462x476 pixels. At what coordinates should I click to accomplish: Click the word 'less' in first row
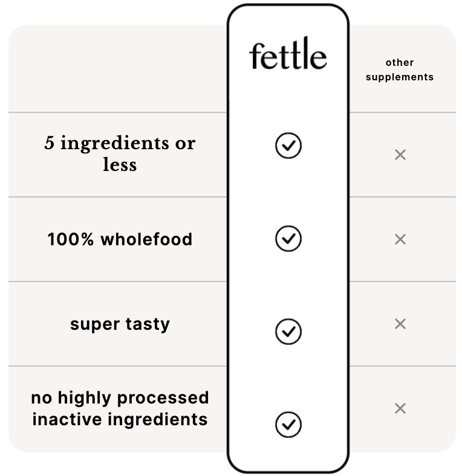click(120, 164)
